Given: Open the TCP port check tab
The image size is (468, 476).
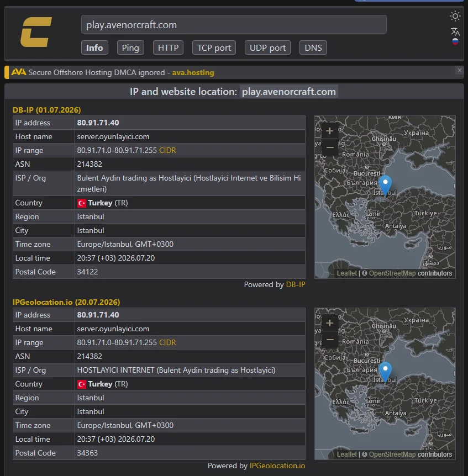Looking at the screenshot, I should pos(214,47).
